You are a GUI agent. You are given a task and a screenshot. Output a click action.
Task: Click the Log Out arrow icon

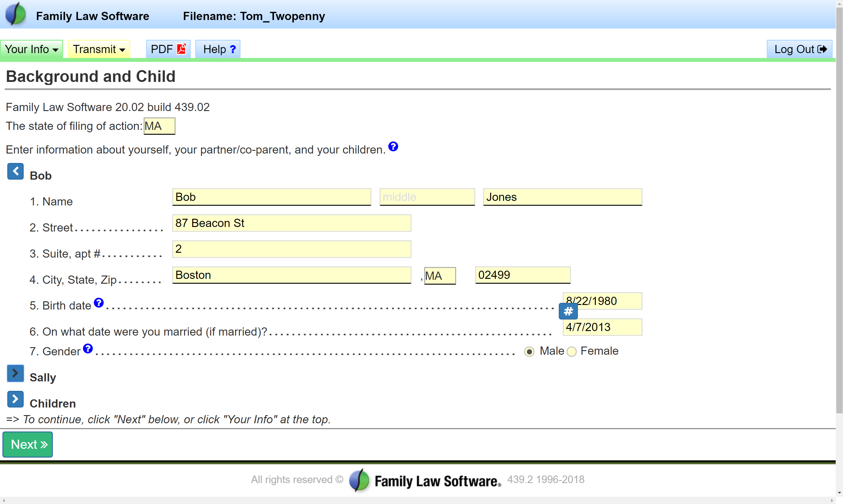pyautogui.click(x=822, y=49)
